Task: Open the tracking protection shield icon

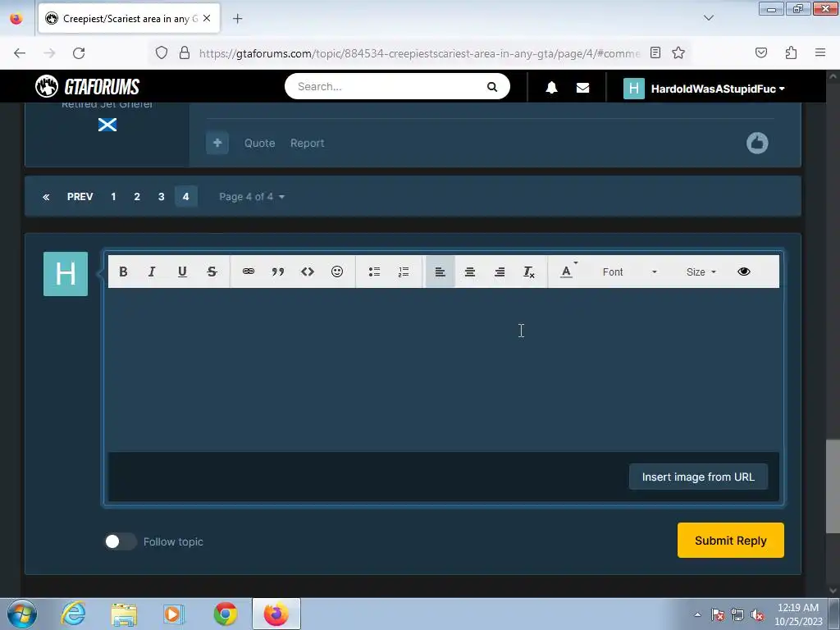Action: click(162, 52)
